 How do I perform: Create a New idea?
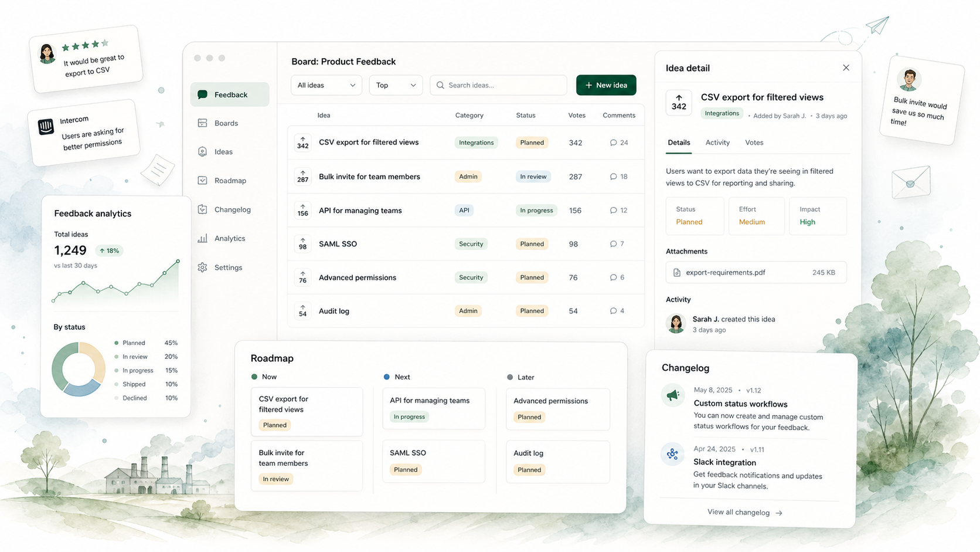pos(606,85)
